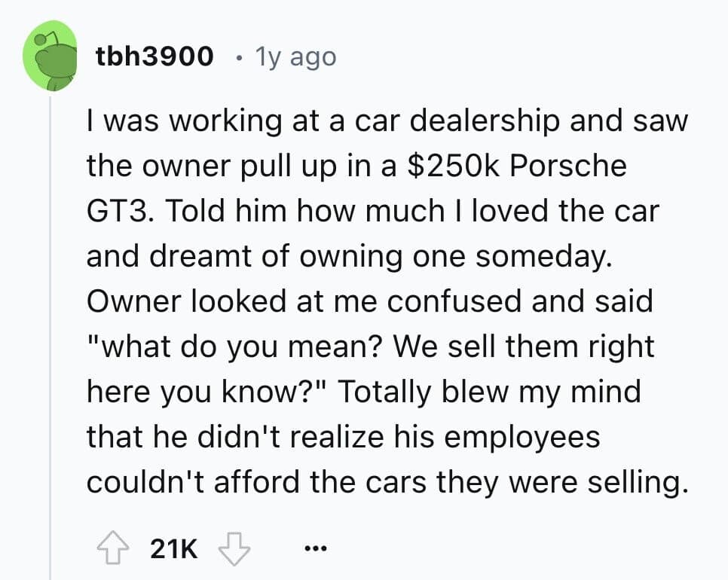Image resolution: width=728 pixels, height=580 pixels.
Task: Click the word "Owner" starting the fifth line
Action: coord(133,301)
